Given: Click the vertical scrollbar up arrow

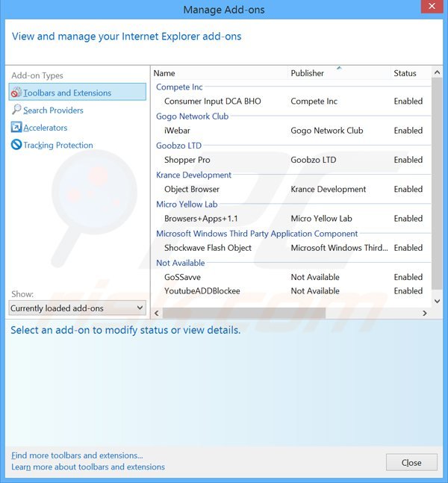Looking at the screenshot, I should pos(437,72).
